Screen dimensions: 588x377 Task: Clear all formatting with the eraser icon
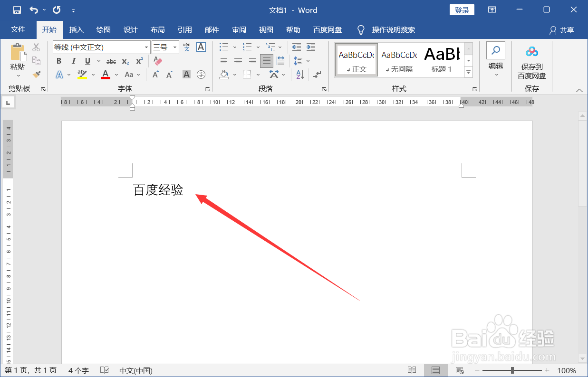point(158,61)
